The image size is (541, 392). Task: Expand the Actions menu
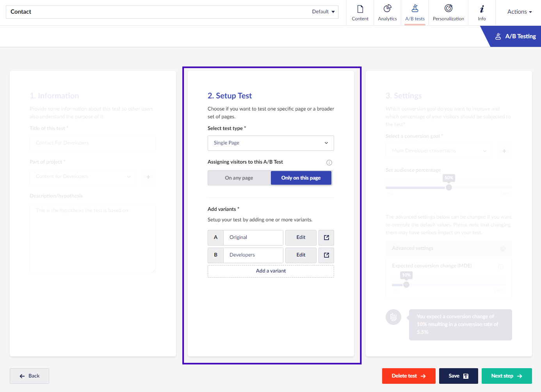pos(519,12)
